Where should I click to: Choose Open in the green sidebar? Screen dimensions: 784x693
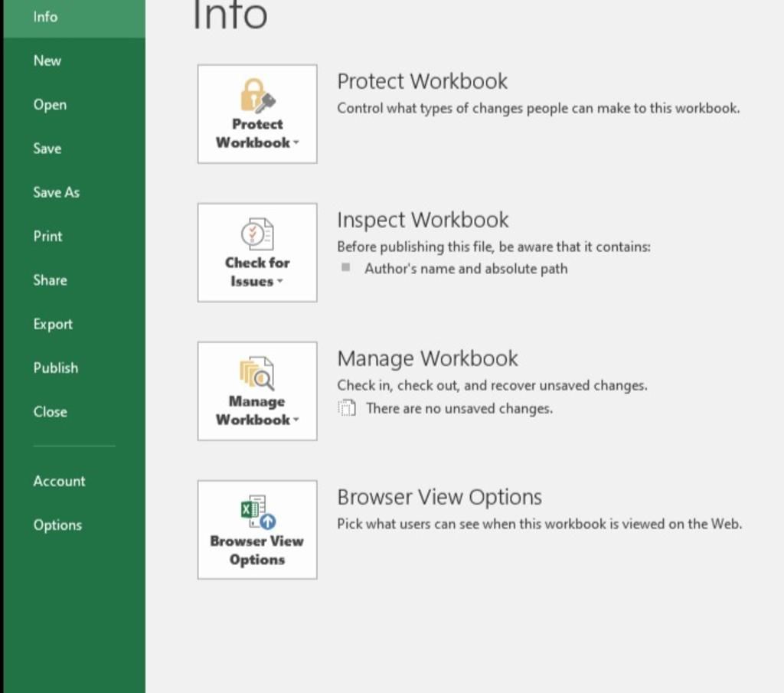click(50, 105)
